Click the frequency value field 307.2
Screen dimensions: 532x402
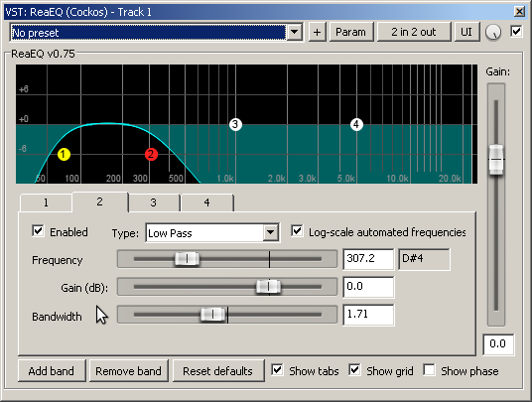368,259
